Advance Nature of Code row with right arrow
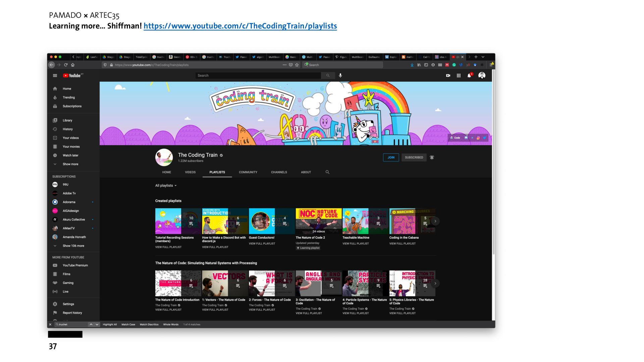The height and width of the screenshot is (362, 644). [x=435, y=284]
